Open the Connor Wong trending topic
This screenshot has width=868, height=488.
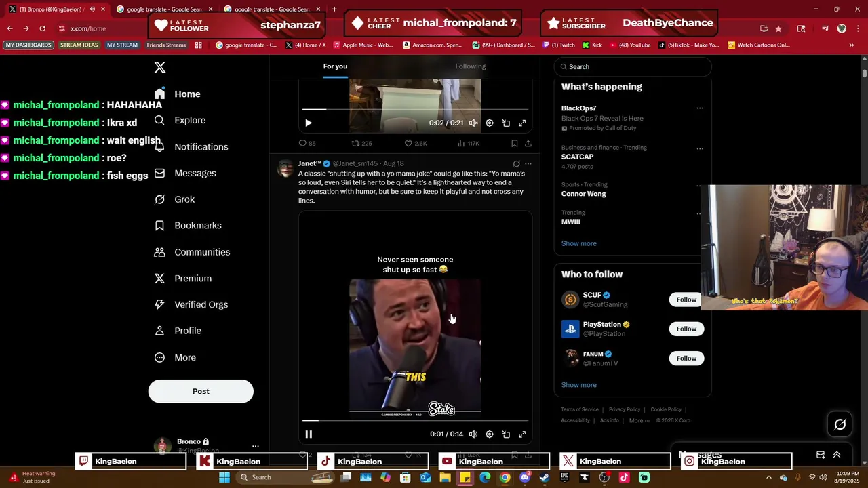[x=583, y=194]
